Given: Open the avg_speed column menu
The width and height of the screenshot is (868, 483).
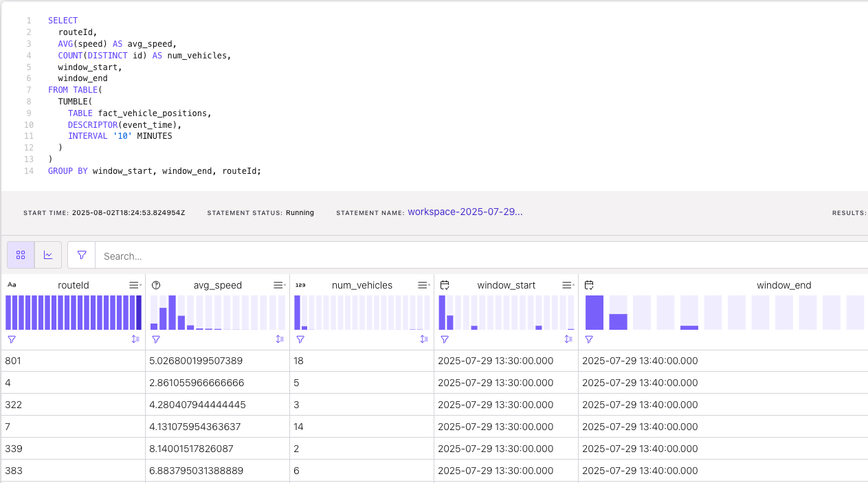Looking at the screenshot, I should [279, 285].
